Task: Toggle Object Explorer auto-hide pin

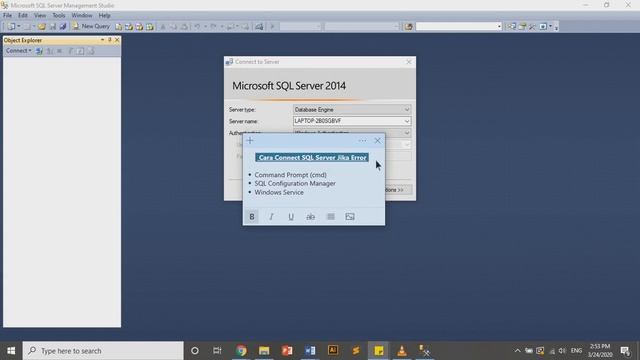Action: point(109,40)
